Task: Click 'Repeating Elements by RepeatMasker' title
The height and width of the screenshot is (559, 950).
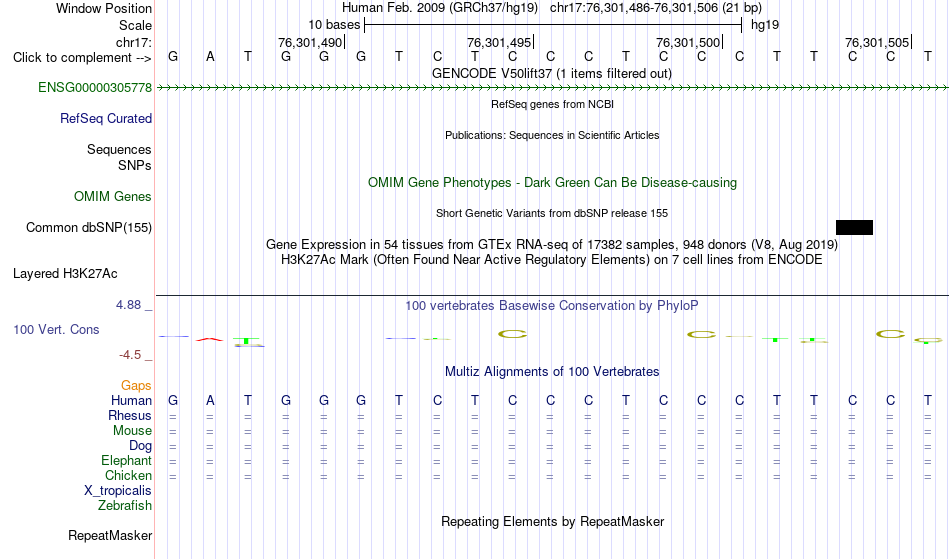Action: (x=553, y=522)
